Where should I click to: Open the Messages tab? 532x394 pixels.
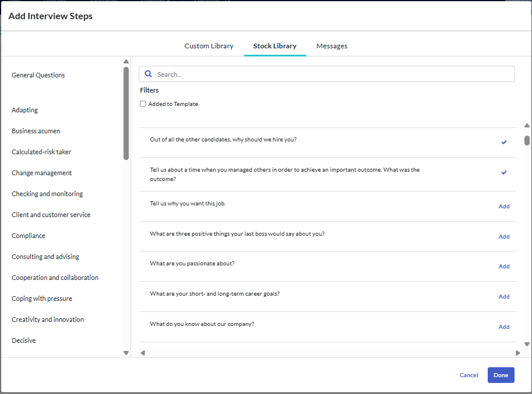(332, 46)
